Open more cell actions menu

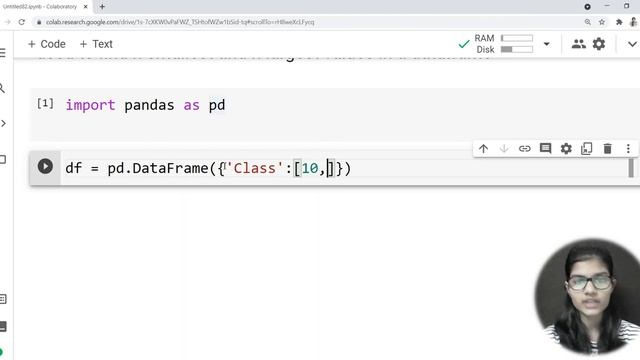pyautogui.click(x=628, y=149)
